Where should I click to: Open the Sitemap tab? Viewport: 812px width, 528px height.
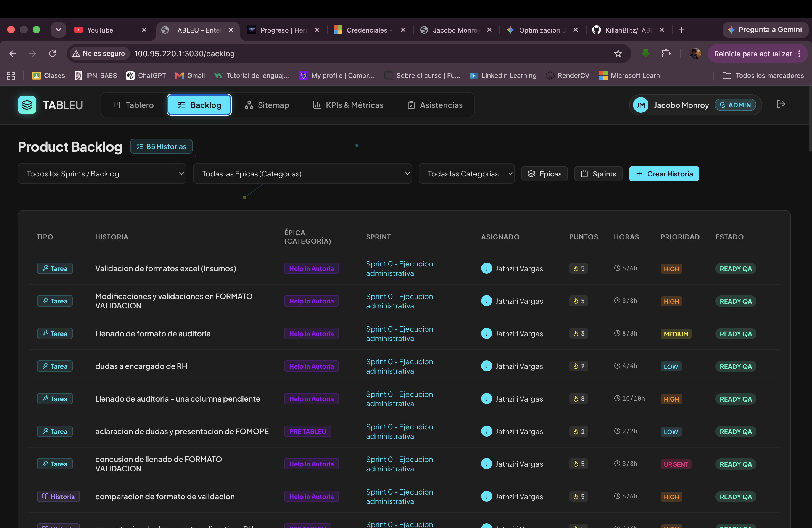pyautogui.click(x=267, y=105)
